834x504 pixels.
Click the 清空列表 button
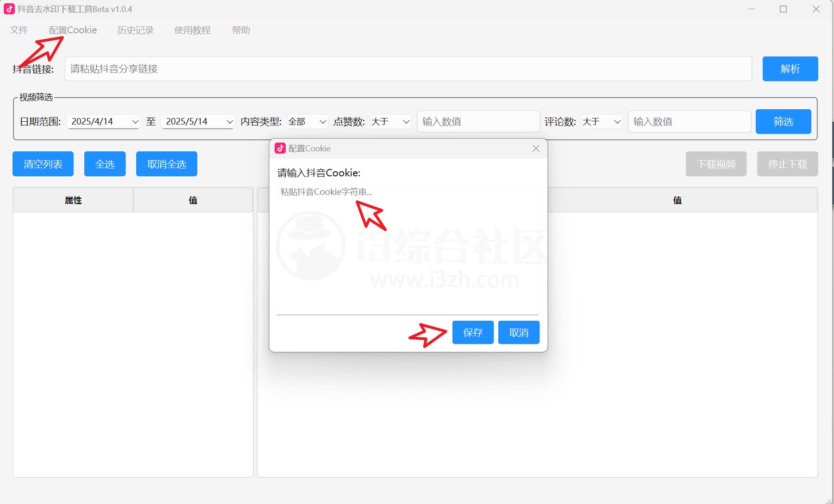(43, 163)
